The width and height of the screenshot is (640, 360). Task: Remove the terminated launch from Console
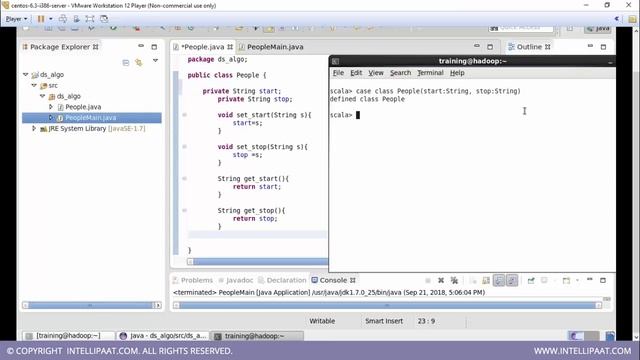(x=441, y=280)
